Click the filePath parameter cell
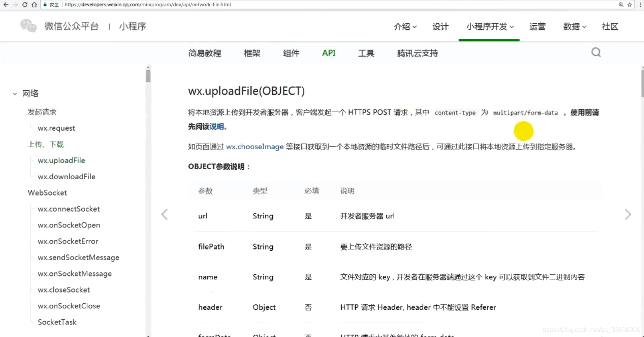The image size is (644, 337). 211,247
